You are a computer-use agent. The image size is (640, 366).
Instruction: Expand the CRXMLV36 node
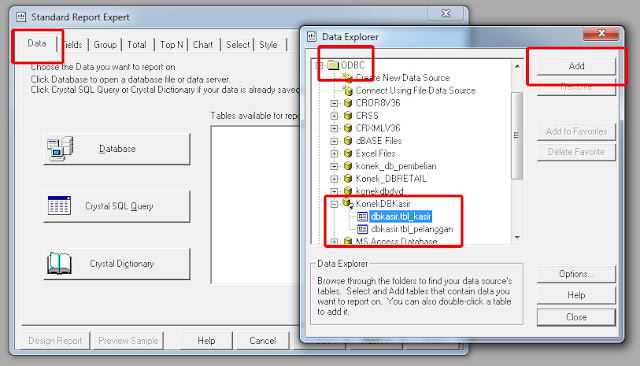click(334, 129)
